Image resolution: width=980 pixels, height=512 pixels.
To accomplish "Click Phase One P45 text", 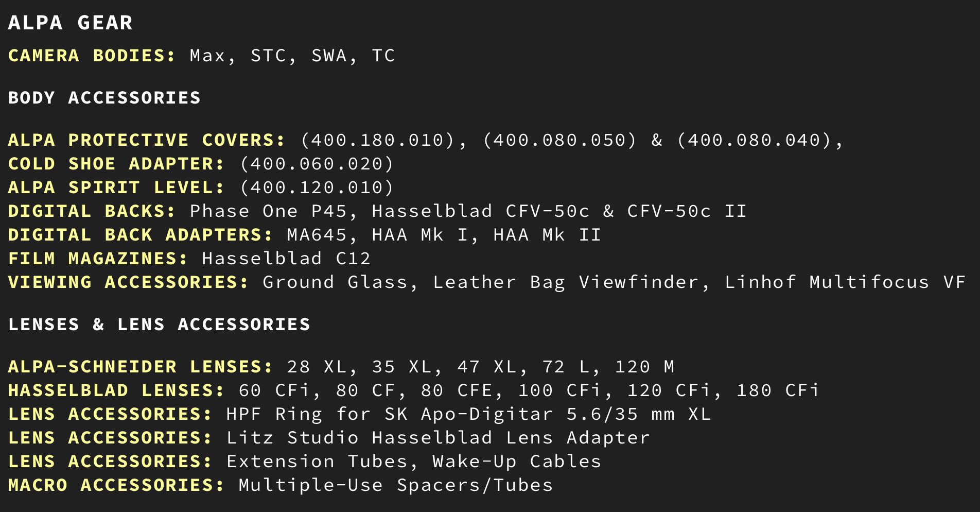I will click(x=268, y=211).
